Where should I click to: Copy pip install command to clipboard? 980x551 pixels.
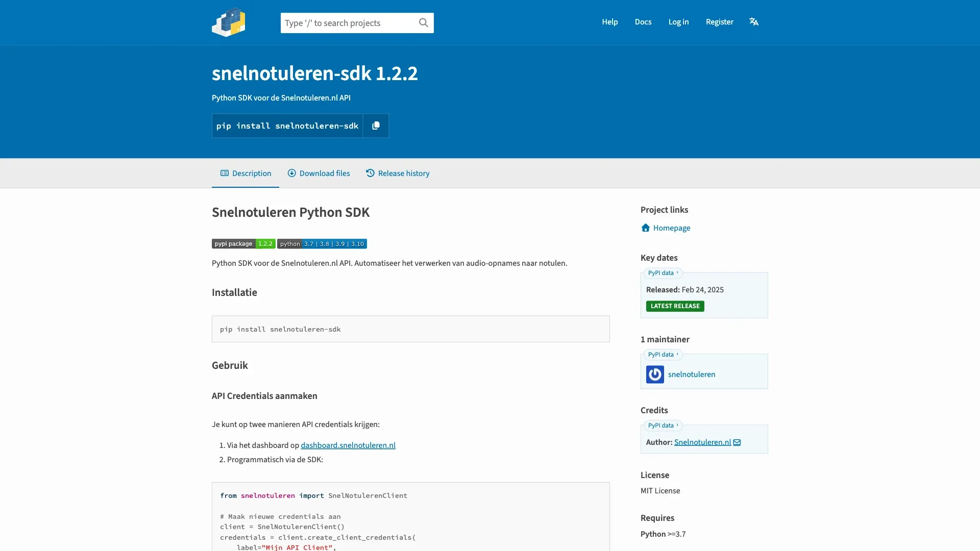point(376,126)
